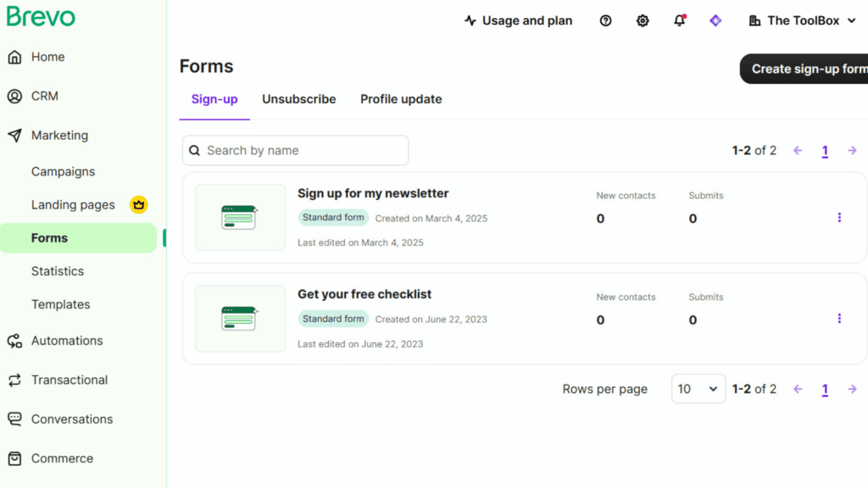Open the Rows per page dropdown

coord(698,389)
